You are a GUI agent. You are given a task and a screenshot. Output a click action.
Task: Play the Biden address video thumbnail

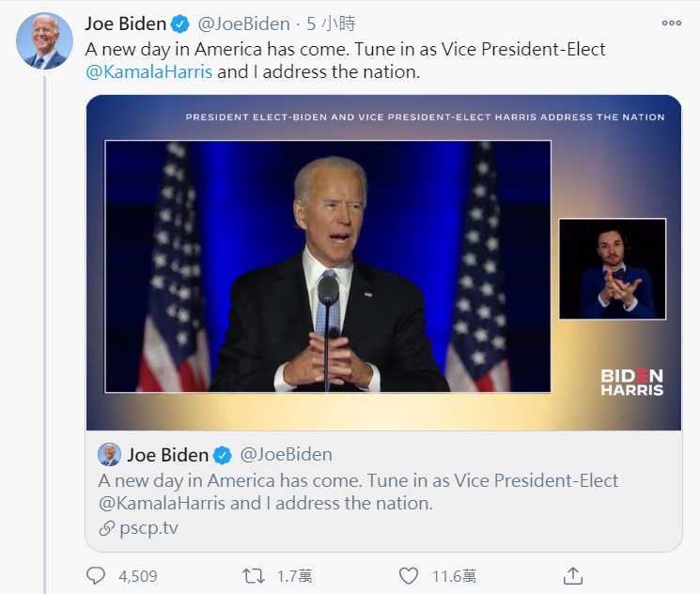327,266
